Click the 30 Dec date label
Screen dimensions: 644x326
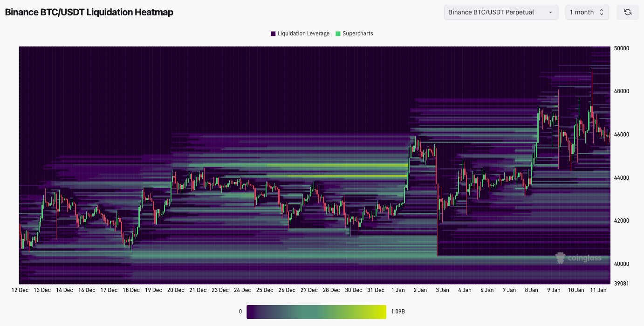(x=354, y=290)
